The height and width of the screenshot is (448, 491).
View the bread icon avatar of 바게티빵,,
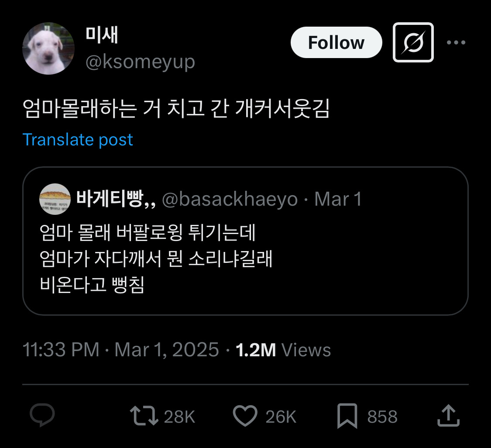54,199
